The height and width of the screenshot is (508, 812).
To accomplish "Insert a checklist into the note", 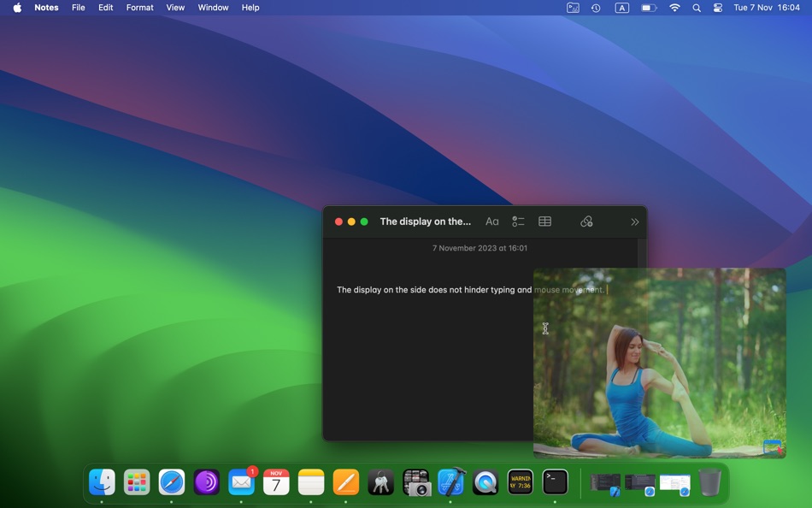I will [518, 221].
